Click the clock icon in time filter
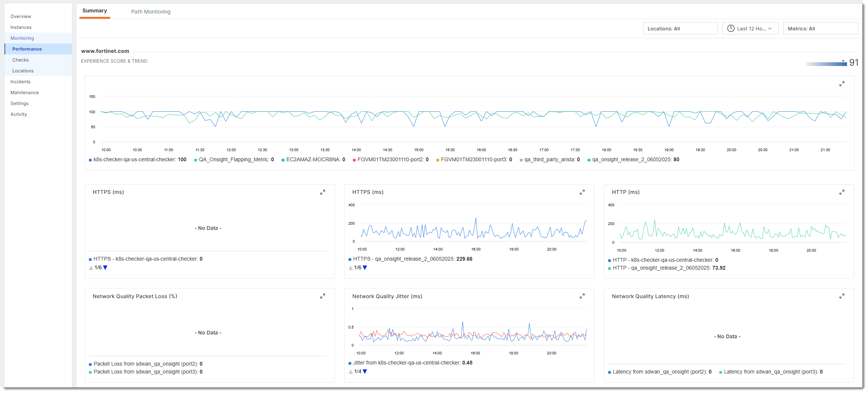 pos(731,28)
